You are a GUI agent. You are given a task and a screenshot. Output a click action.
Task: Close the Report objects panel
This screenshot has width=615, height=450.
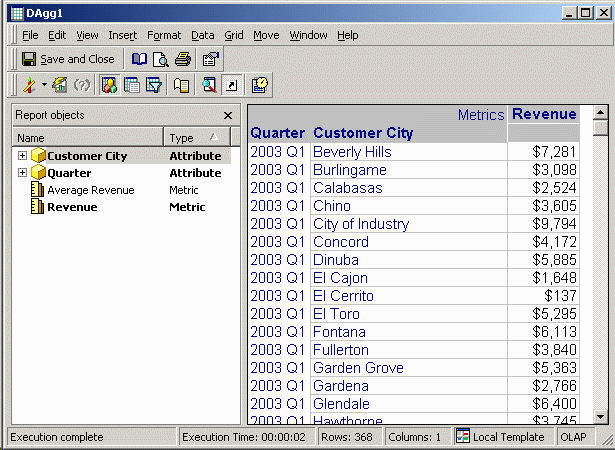tap(228, 116)
